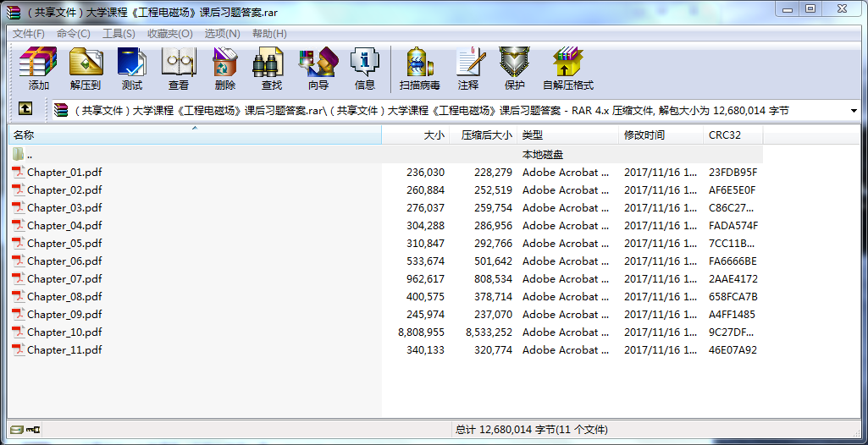Minimize the WinRAR window
This screenshot has width=868, height=445.
(788, 9)
